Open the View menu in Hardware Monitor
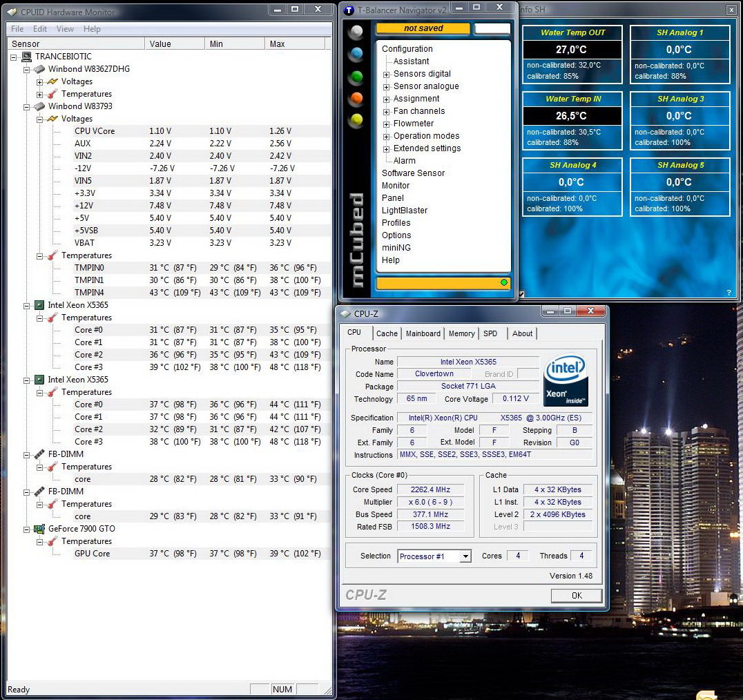The width and height of the screenshot is (743, 700). click(x=65, y=29)
